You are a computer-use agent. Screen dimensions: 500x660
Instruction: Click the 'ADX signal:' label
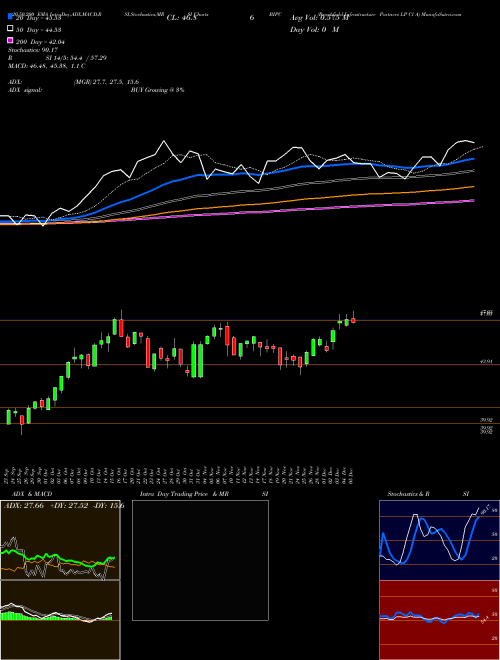pos(25,90)
